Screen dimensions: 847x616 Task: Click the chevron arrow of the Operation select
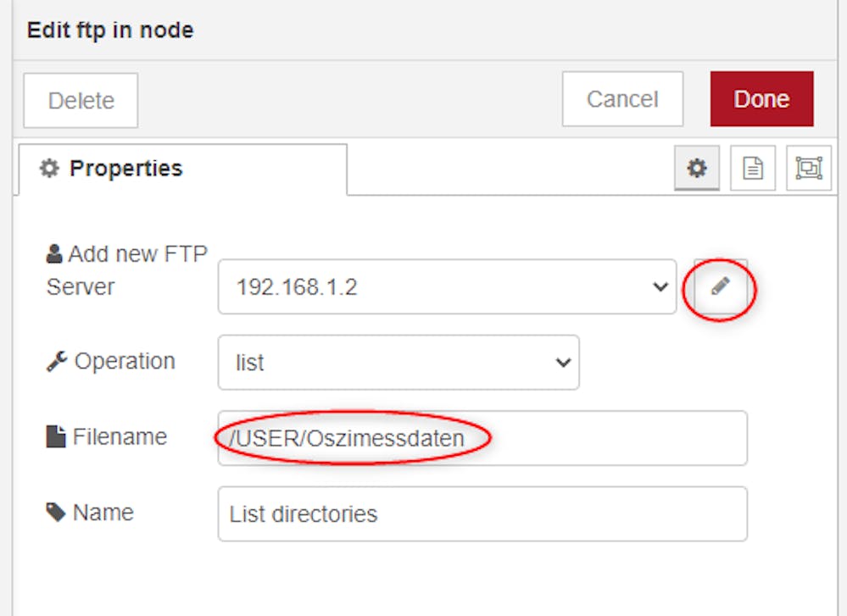(x=563, y=363)
